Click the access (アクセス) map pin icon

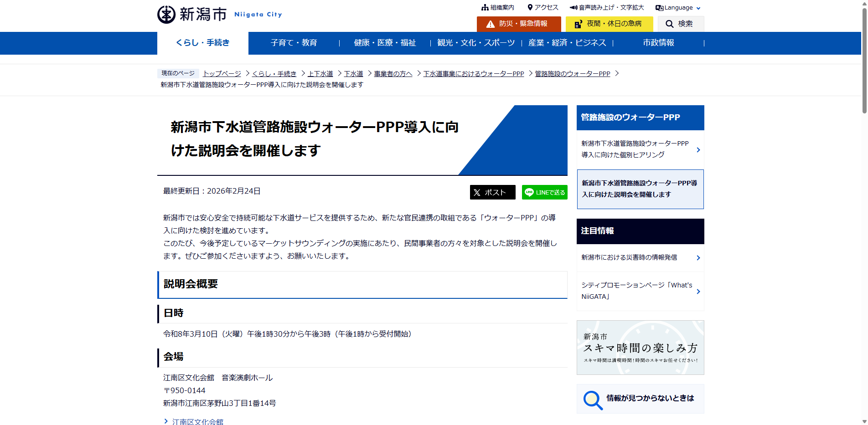[x=530, y=8]
